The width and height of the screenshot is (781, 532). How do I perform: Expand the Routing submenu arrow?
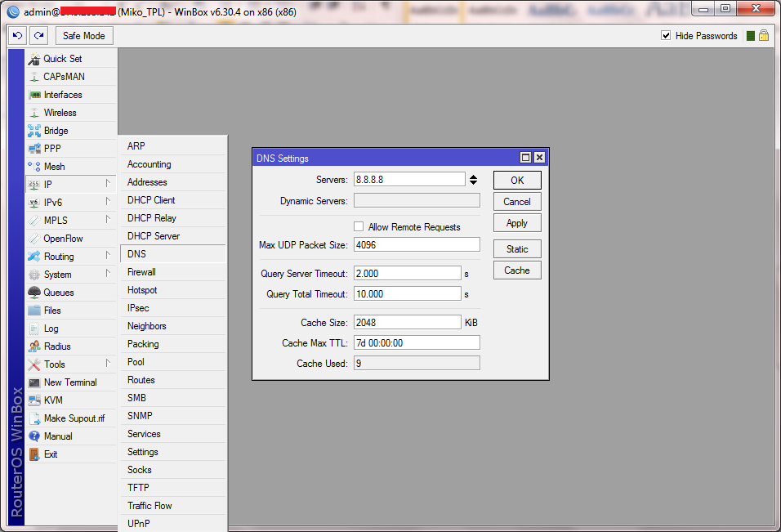(108, 256)
